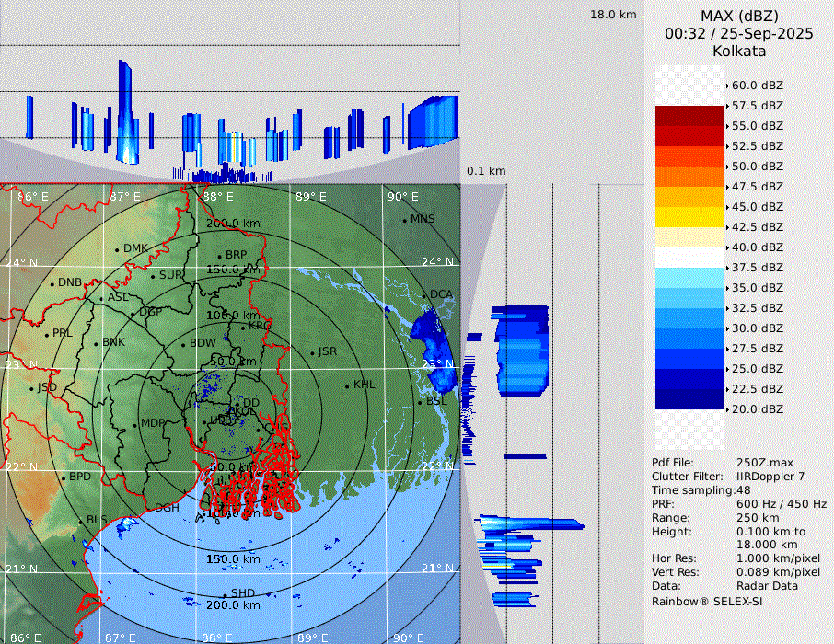Click the 00:32 / 25-Sep-2025 timestamp
834x644 pixels.
[739, 33]
